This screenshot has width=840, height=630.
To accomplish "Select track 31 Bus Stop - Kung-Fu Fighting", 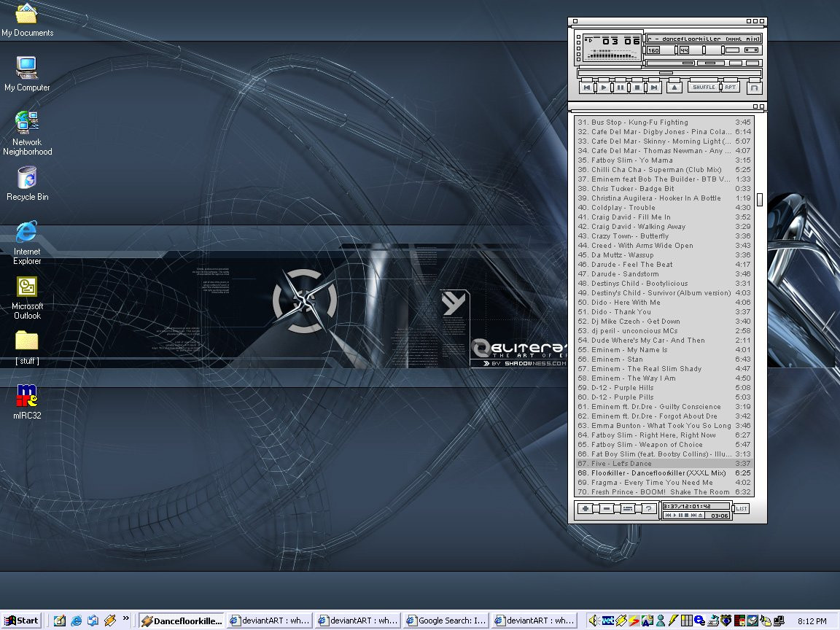I will pyautogui.click(x=664, y=122).
